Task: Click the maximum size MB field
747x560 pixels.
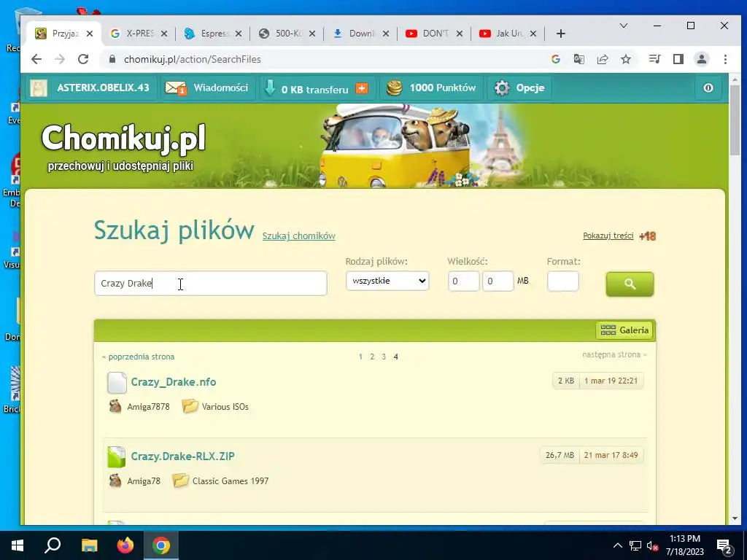Action: (498, 281)
